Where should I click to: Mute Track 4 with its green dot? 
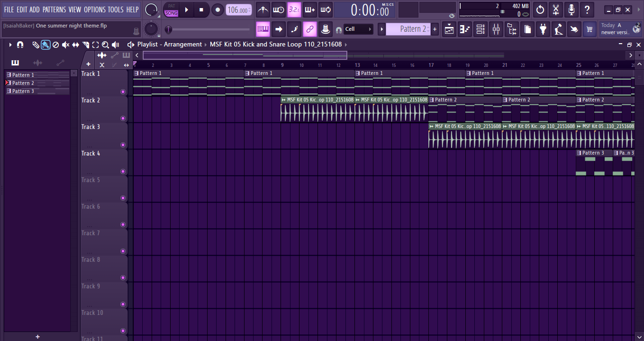(123, 172)
